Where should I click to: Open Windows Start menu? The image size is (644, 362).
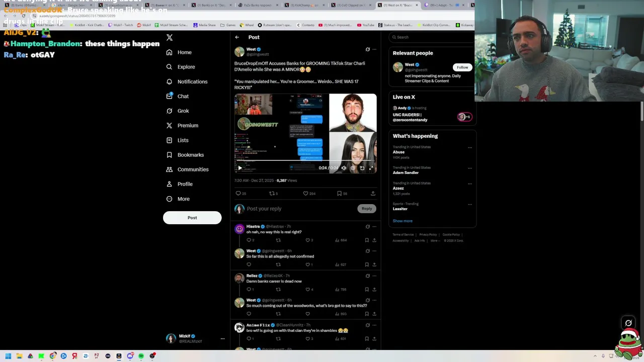(8, 356)
